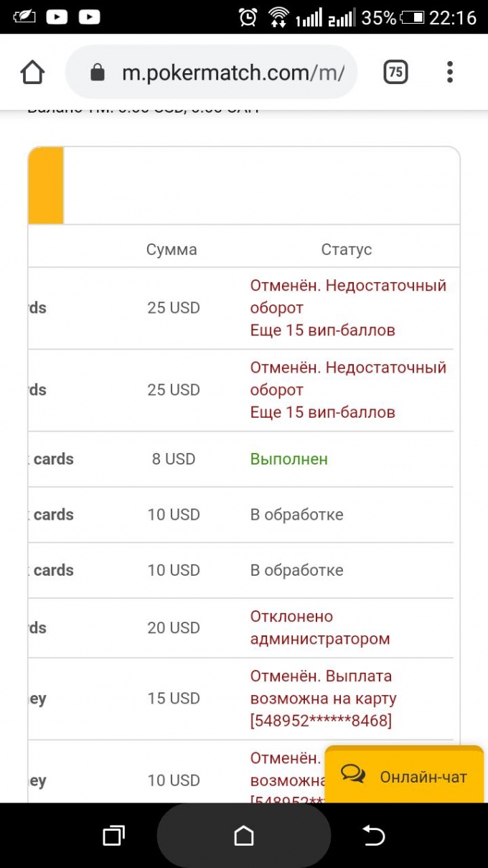Screen dimensions: 488x868
Task: Tap the 15 USD transaction amount
Action: (174, 698)
